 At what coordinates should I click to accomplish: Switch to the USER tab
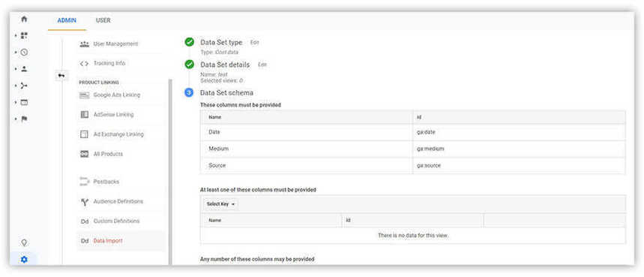[x=103, y=20]
